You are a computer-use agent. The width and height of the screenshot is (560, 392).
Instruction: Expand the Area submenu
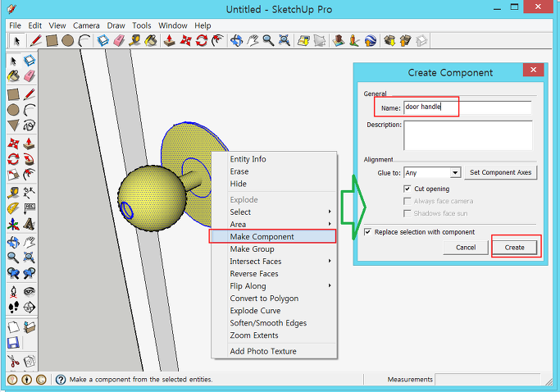pos(274,225)
